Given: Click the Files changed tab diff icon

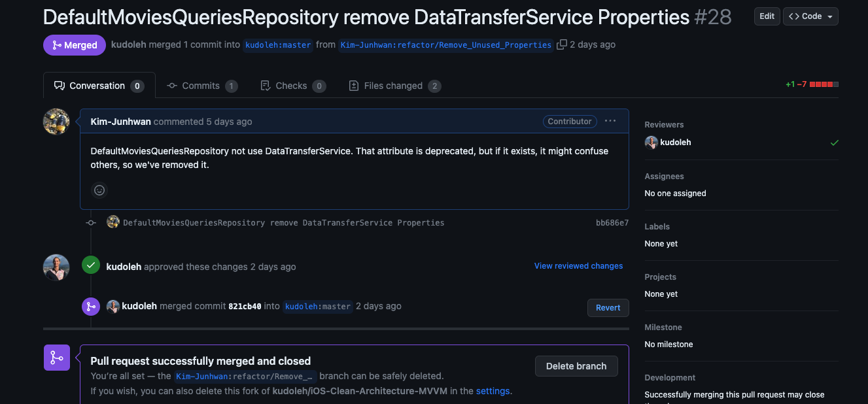Looking at the screenshot, I should [x=354, y=86].
